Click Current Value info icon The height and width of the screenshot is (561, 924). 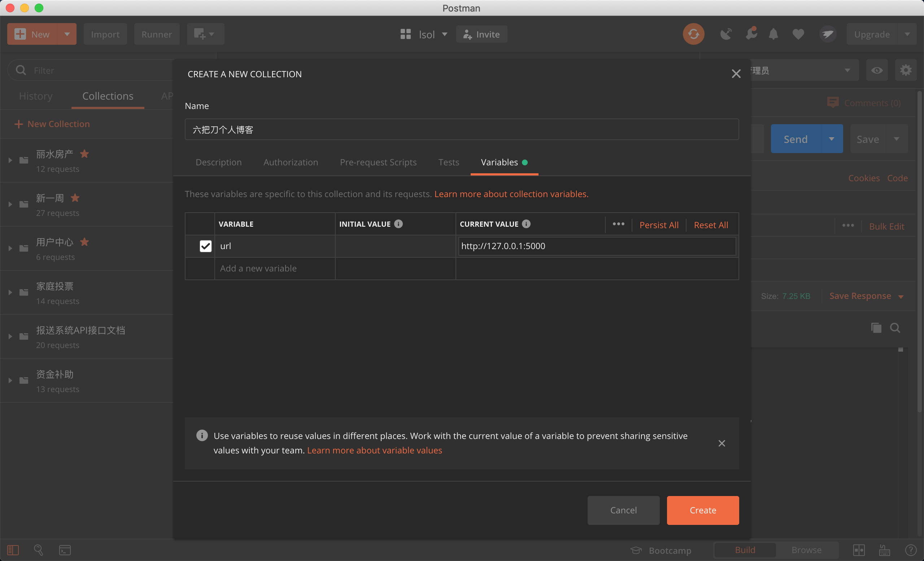tap(526, 223)
